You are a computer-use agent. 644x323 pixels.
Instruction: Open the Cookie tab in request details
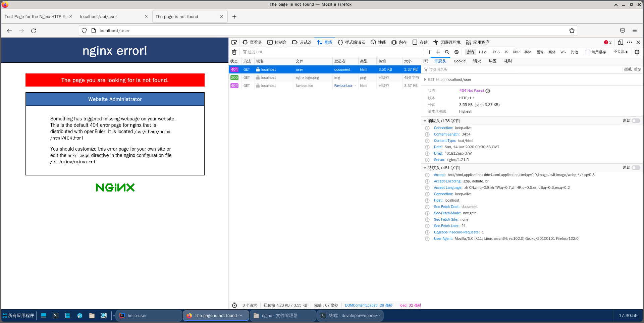click(460, 61)
